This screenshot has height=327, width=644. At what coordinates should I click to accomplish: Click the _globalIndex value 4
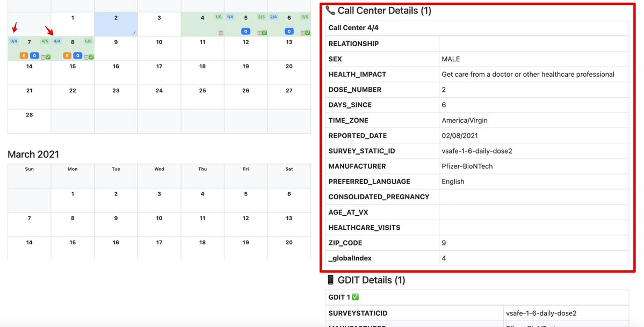click(444, 258)
